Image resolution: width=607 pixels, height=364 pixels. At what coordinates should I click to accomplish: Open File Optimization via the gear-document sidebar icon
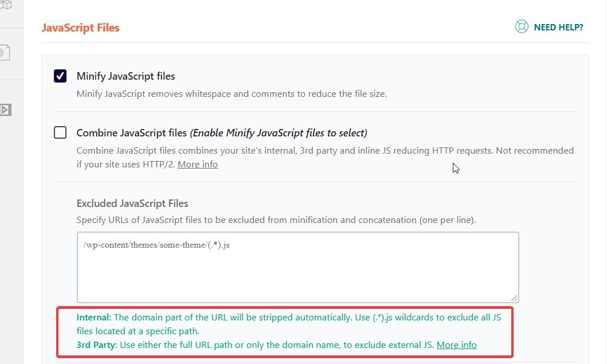(x=5, y=52)
